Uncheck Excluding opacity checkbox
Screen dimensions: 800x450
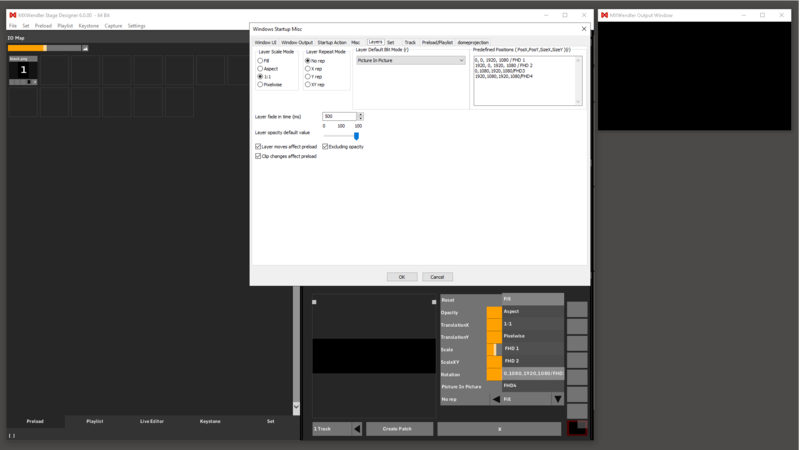tap(325, 147)
